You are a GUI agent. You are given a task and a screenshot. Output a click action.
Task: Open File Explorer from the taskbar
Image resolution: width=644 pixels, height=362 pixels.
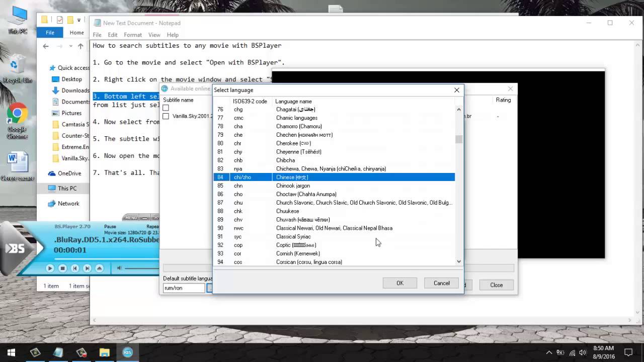104,352
